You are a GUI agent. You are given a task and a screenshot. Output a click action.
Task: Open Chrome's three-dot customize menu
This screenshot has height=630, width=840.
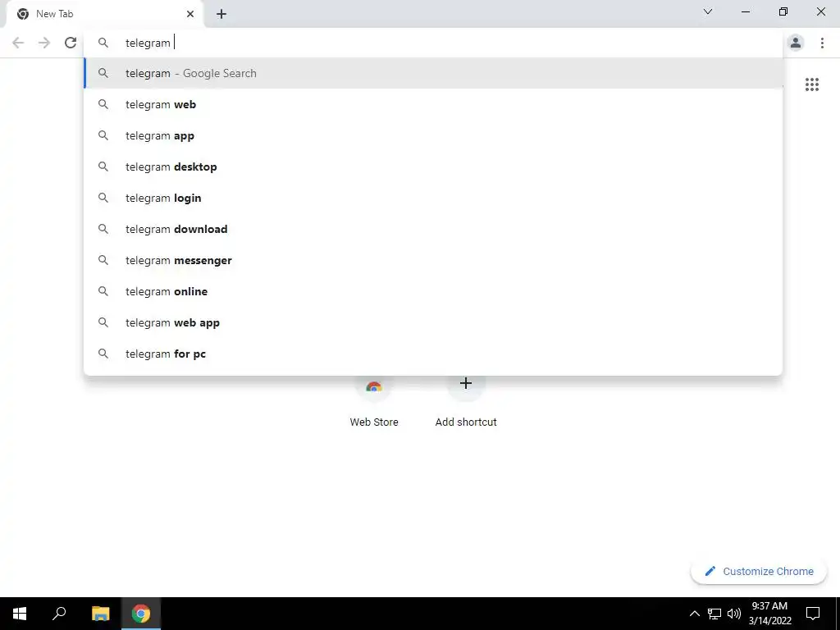coord(822,43)
